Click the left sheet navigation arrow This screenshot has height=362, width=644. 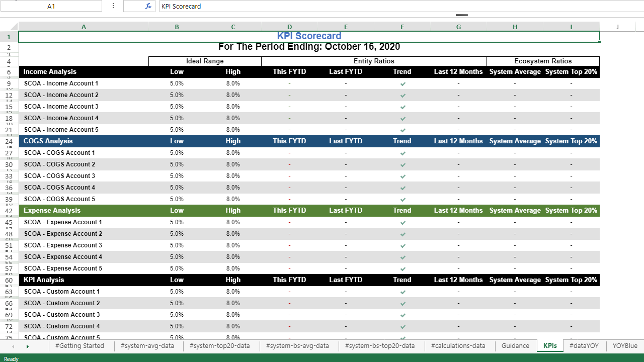click(12, 346)
